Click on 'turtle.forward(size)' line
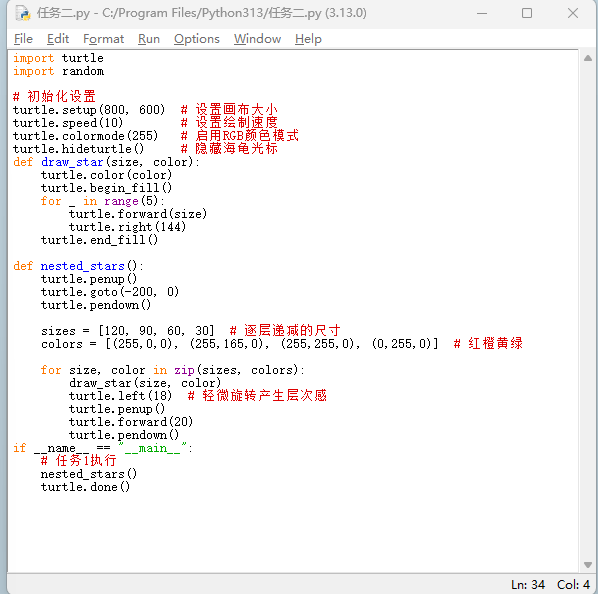The image size is (598, 594). click(x=138, y=214)
